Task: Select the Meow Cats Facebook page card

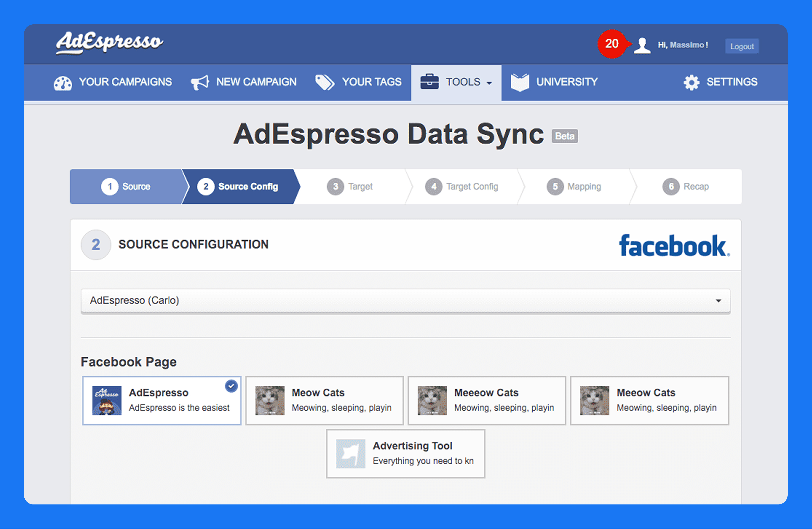Action: (x=325, y=400)
